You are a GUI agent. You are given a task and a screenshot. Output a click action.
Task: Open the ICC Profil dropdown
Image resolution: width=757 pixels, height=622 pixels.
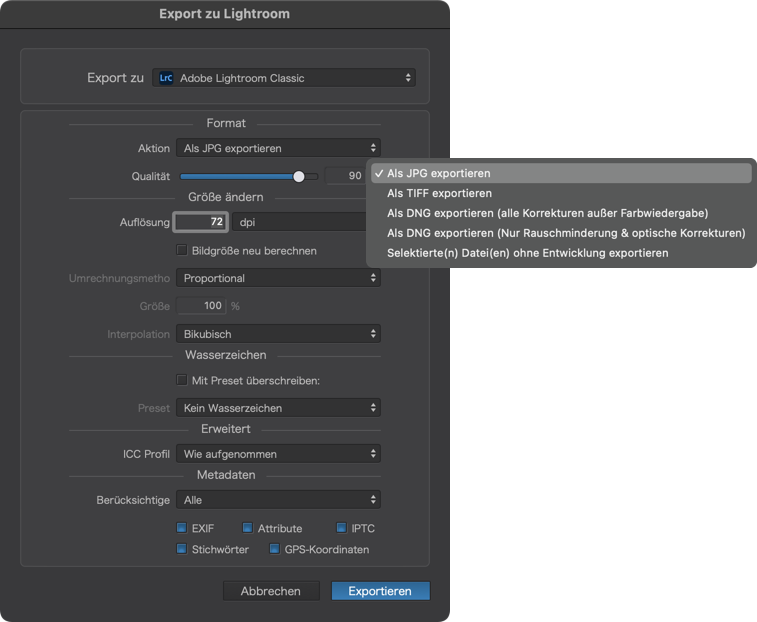click(278, 454)
